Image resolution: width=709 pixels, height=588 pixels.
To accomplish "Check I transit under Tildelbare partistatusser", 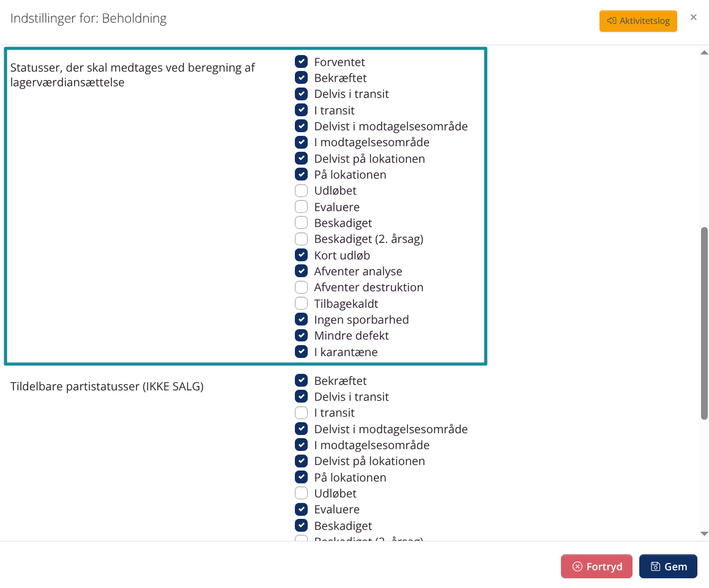I will click(301, 412).
